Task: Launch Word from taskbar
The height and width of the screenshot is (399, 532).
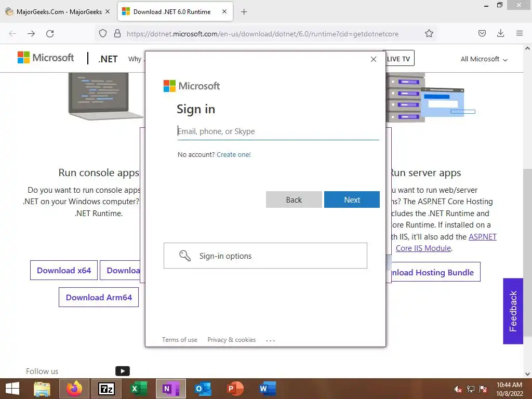Action: point(268,389)
